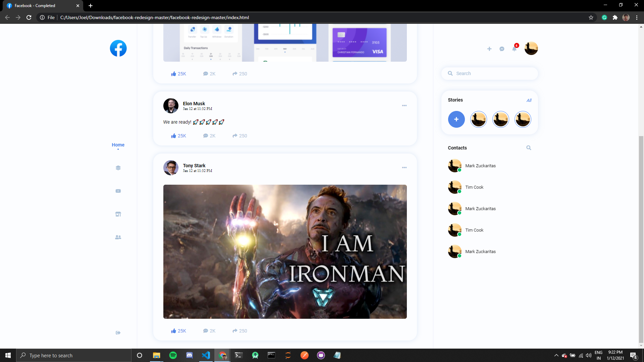Screen dimensions: 644x362
Task: Select the Home navigation item
Action: point(118,145)
